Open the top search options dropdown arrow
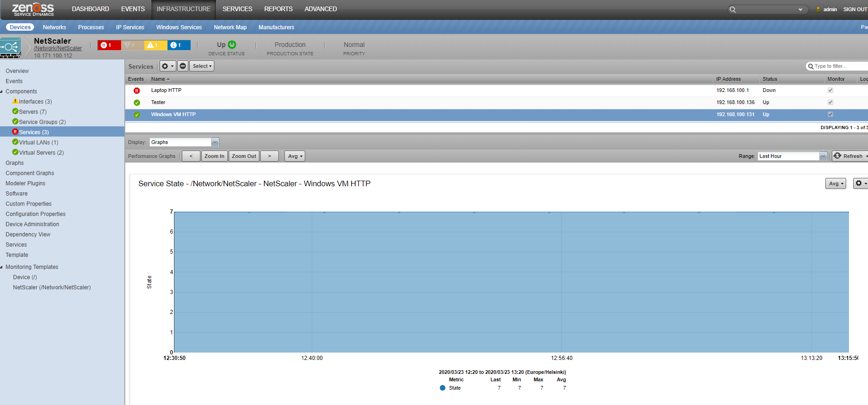 [x=800, y=9]
